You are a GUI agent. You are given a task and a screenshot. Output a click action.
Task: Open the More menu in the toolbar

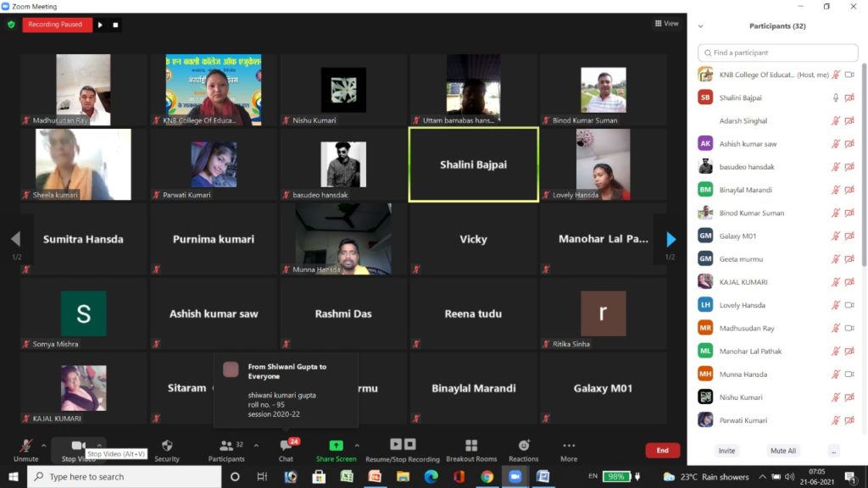[x=569, y=449]
